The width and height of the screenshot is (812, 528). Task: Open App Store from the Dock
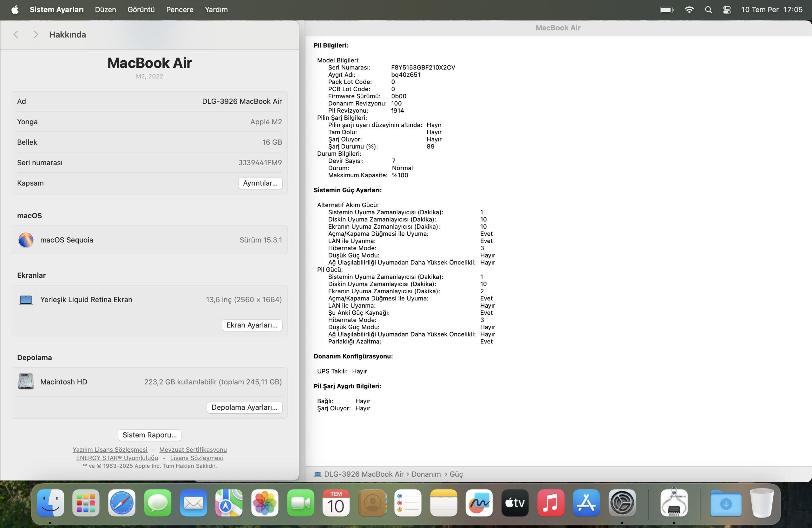[586, 503]
